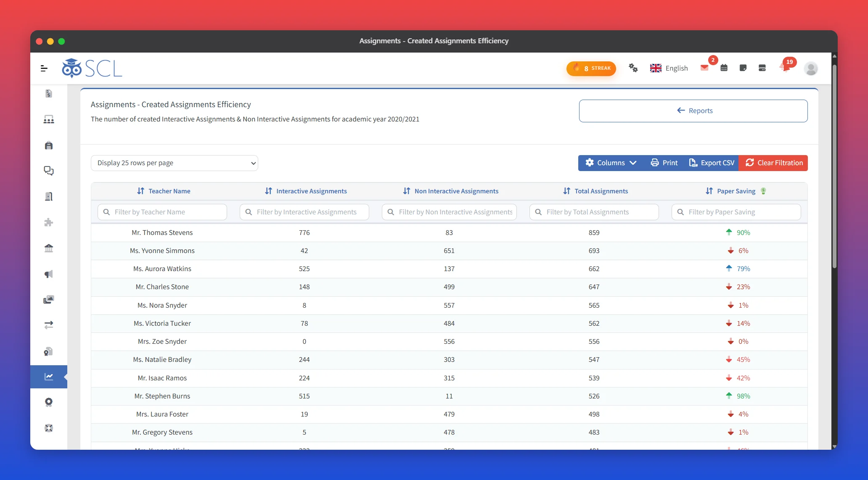Open puzzle piece sidebar icon
868x480 pixels.
click(x=49, y=222)
